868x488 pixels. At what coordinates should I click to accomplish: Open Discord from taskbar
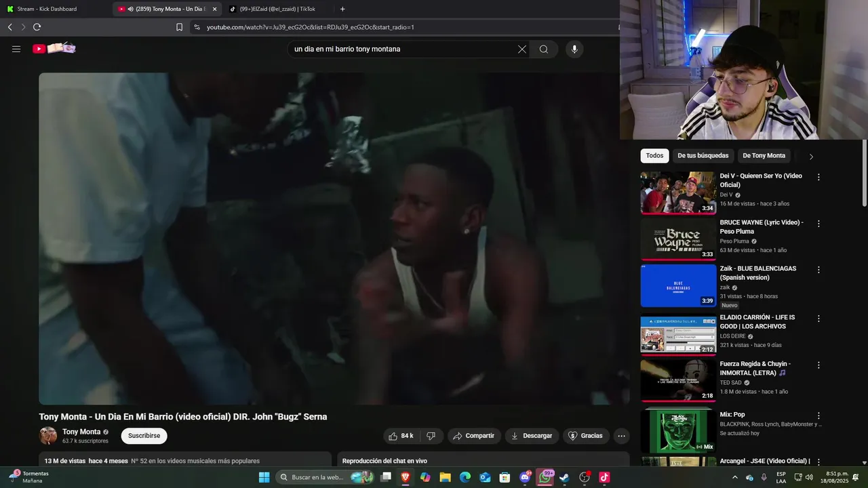pyautogui.click(x=525, y=477)
